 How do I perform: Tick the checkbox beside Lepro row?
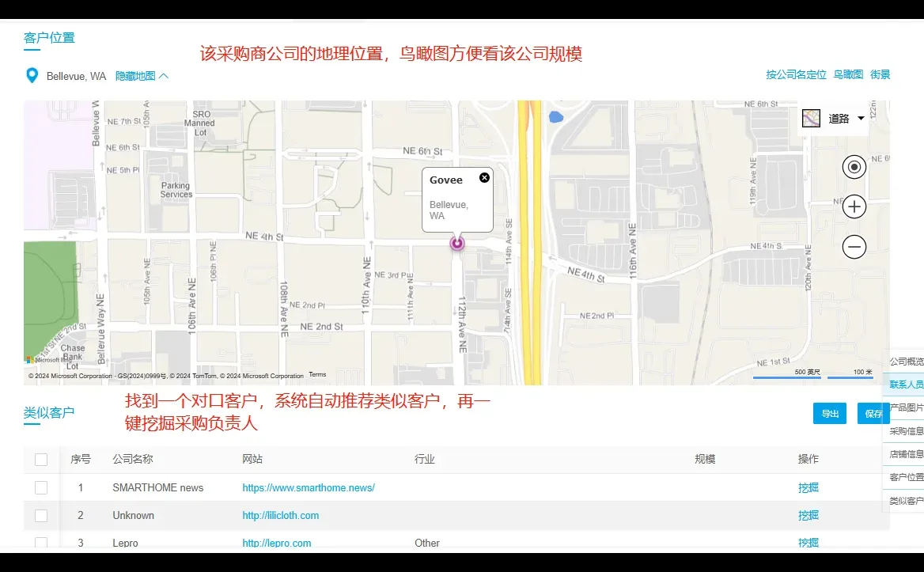(x=41, y=543)
